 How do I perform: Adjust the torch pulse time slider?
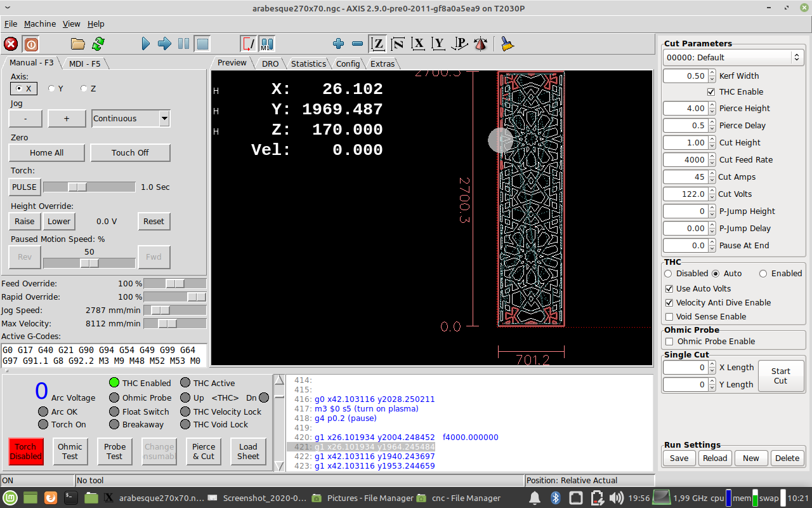tap(89, 187)
